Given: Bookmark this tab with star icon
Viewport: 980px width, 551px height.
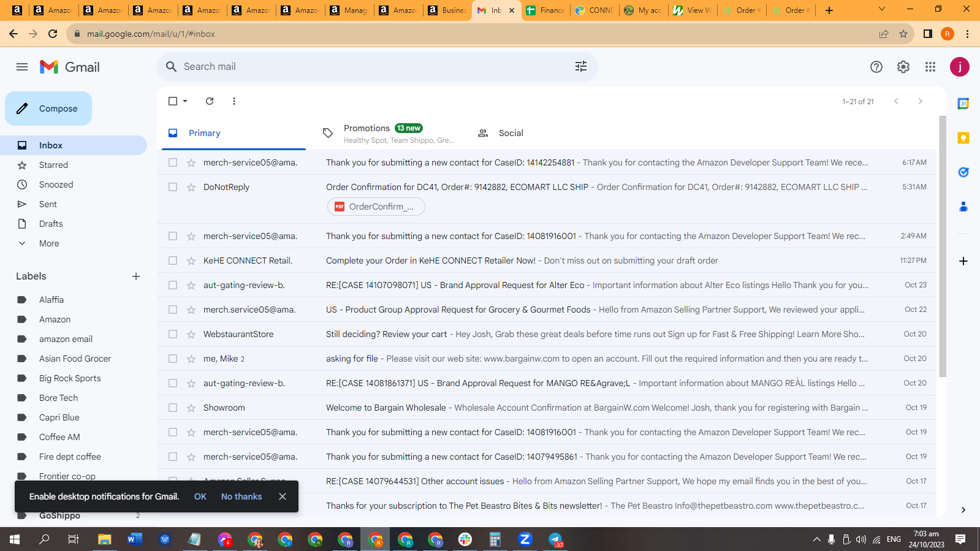Looking at the screenshot, I should [903, 34].
